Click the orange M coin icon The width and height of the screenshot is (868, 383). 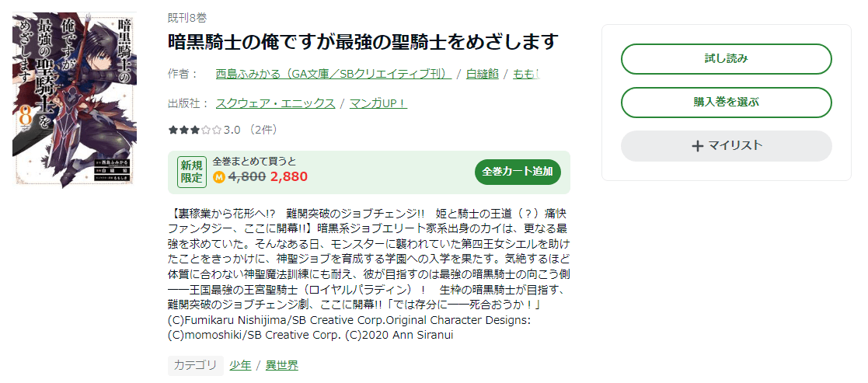[218, 177]
